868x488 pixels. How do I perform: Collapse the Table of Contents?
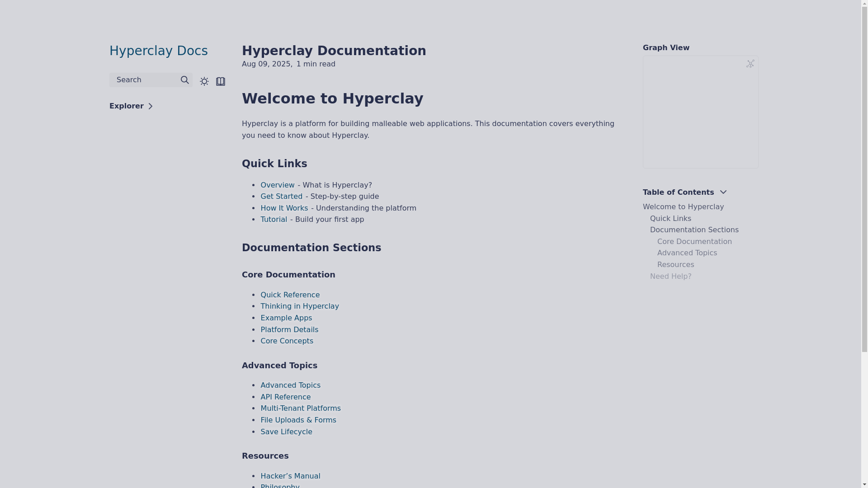[685, 192]
